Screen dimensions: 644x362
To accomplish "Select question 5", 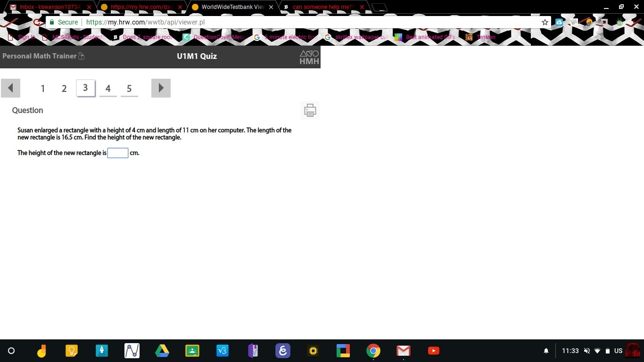I will pyautogui.click(x=129, y=89).
